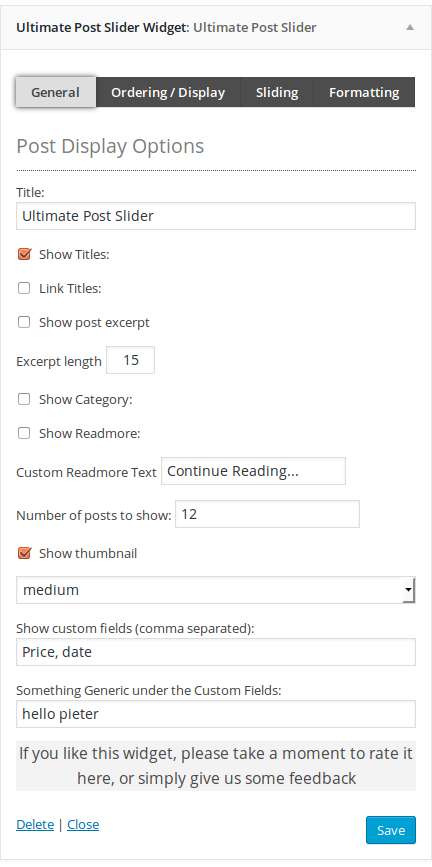Click the Show custom fields input
Viewport: 432px width, 867px height.
[216, 652]
